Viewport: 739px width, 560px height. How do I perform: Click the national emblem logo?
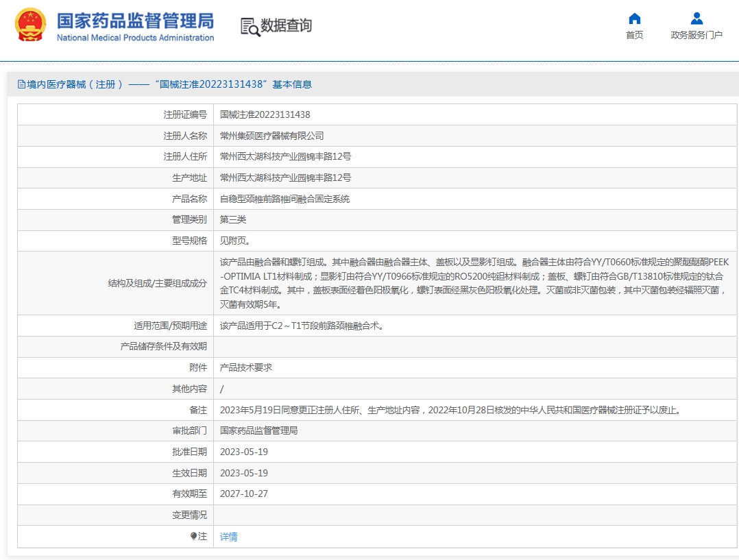click(31, 25)
